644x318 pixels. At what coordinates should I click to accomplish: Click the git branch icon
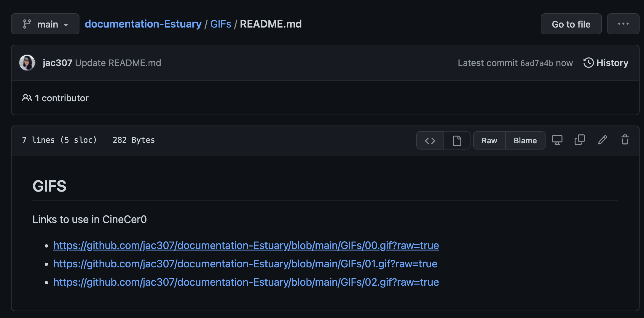27,24
